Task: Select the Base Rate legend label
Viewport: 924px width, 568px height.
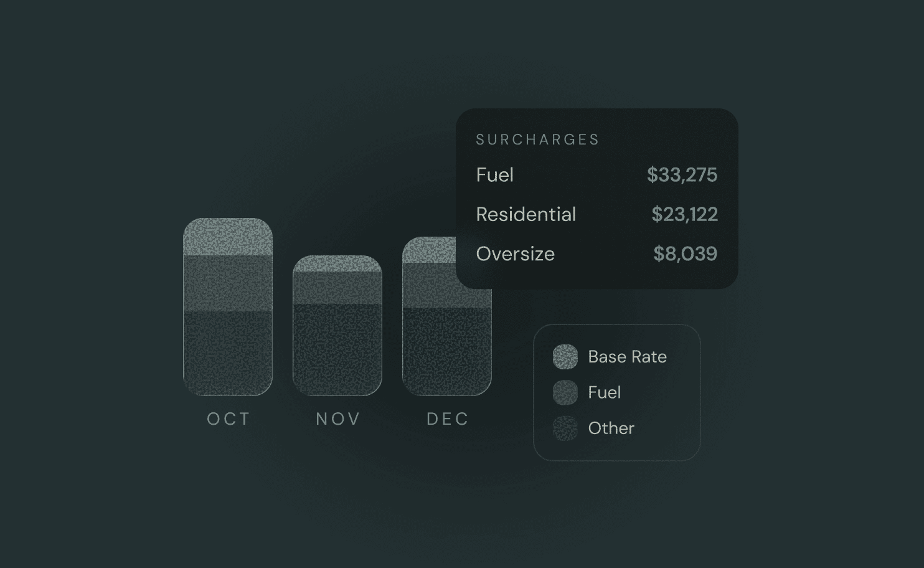Action: [627, 357]
